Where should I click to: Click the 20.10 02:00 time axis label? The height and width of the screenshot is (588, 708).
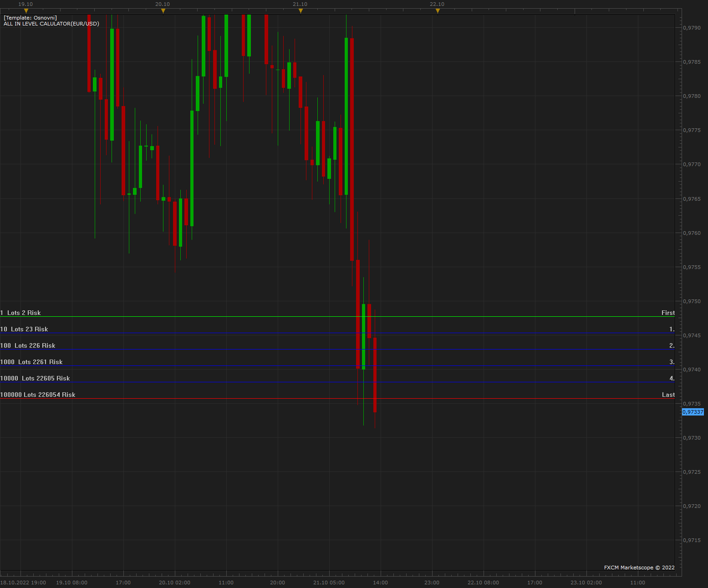pos(175,583)
